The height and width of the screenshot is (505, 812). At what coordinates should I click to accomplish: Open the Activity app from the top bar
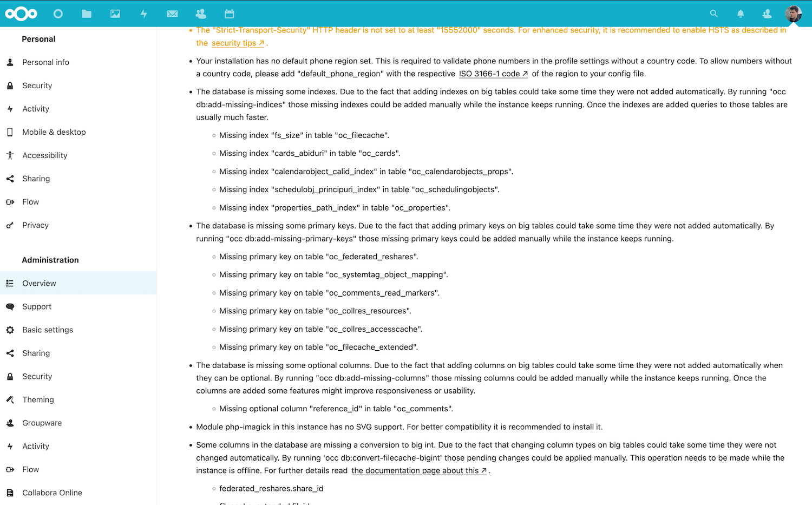(x=143, y=14)
